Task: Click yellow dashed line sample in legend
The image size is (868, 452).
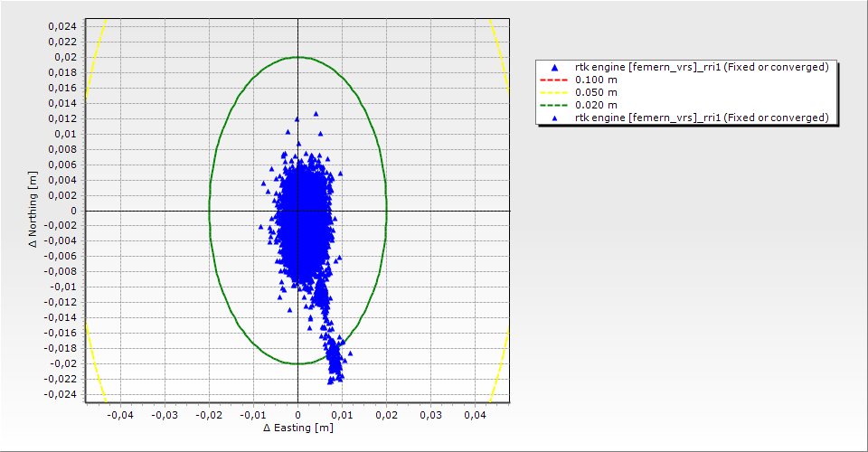Action: 554,93
